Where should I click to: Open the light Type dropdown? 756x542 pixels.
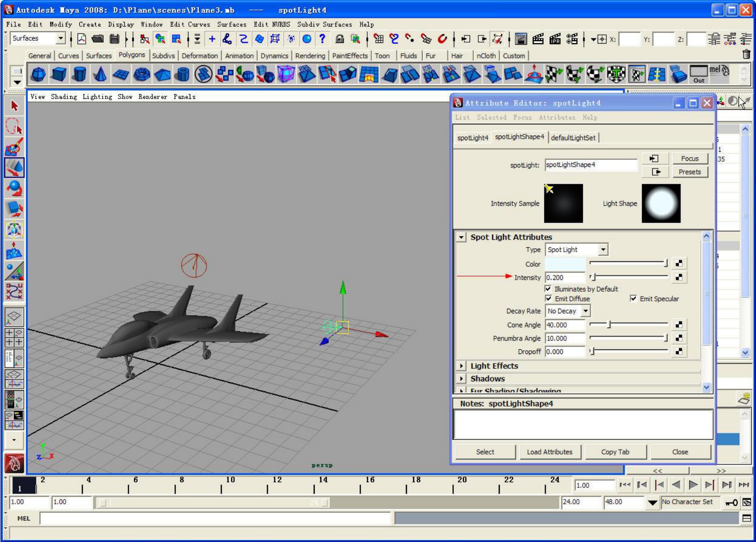(x=603, y=250)
